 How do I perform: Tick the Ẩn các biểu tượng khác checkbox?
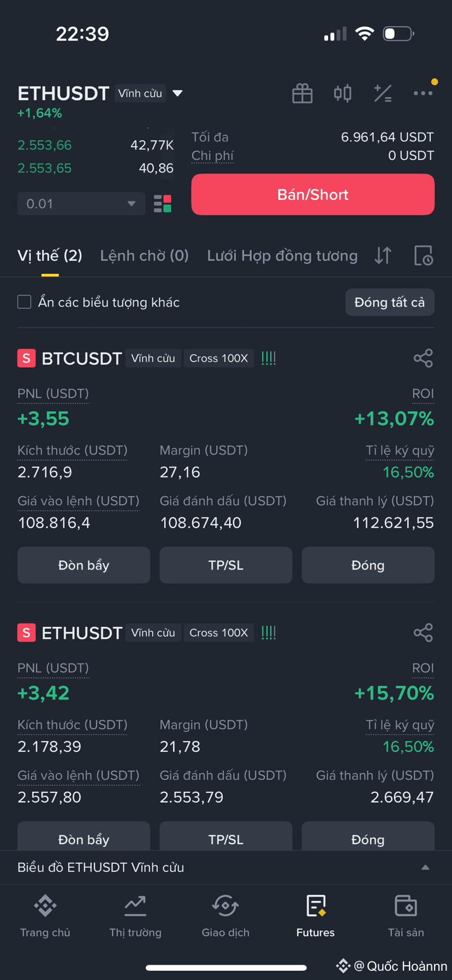pyautogui.click(x=24, y=302)
